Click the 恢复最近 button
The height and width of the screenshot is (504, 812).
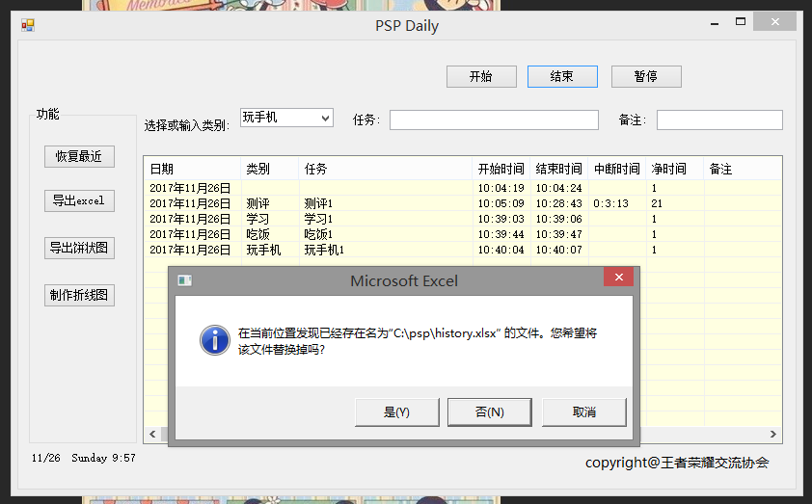pos(79,156)
